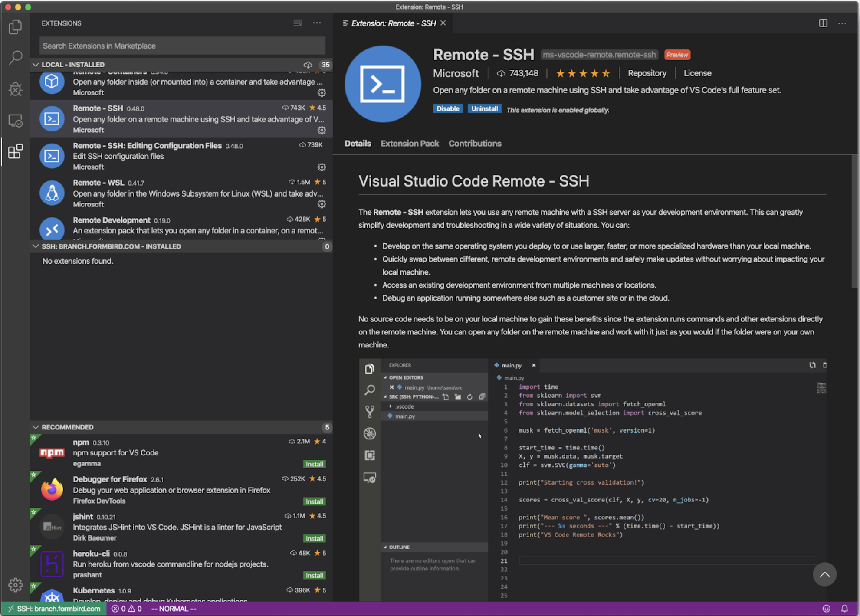
Task: Click the Debugger for Firefox logo
Action: pyautogui.click(x=52, y=489)
